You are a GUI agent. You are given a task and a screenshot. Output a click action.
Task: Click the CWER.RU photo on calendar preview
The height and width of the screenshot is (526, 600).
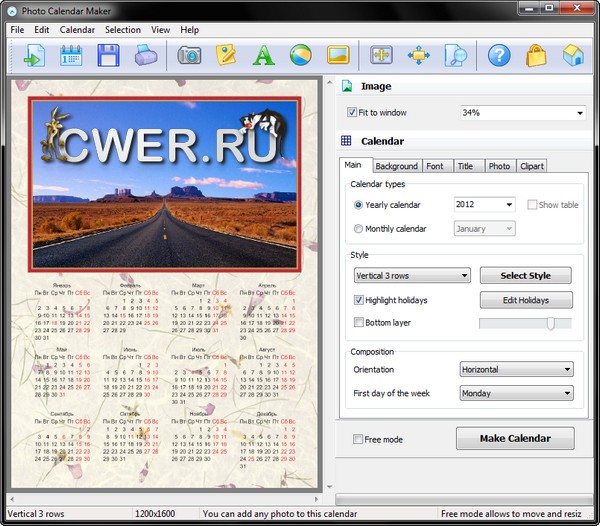(165, 182)
